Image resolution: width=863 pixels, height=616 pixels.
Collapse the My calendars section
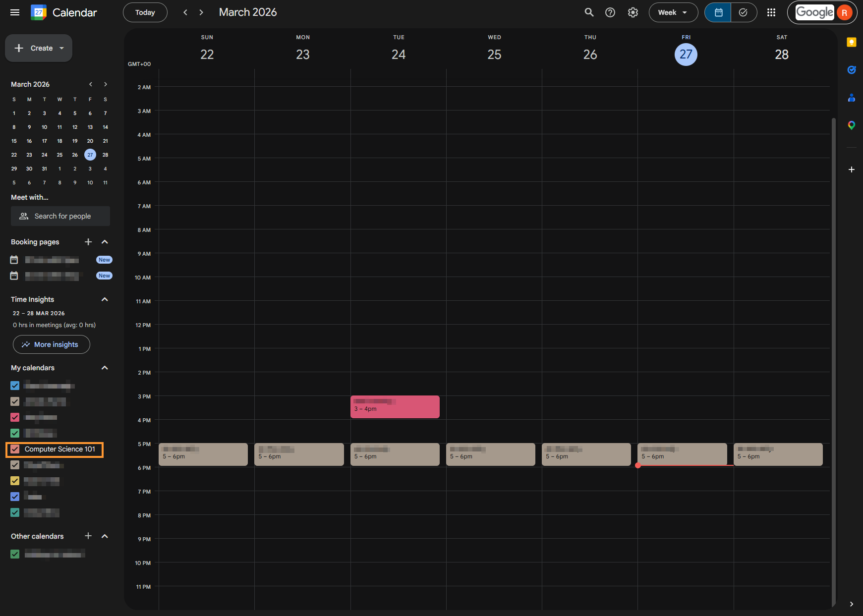105,368
